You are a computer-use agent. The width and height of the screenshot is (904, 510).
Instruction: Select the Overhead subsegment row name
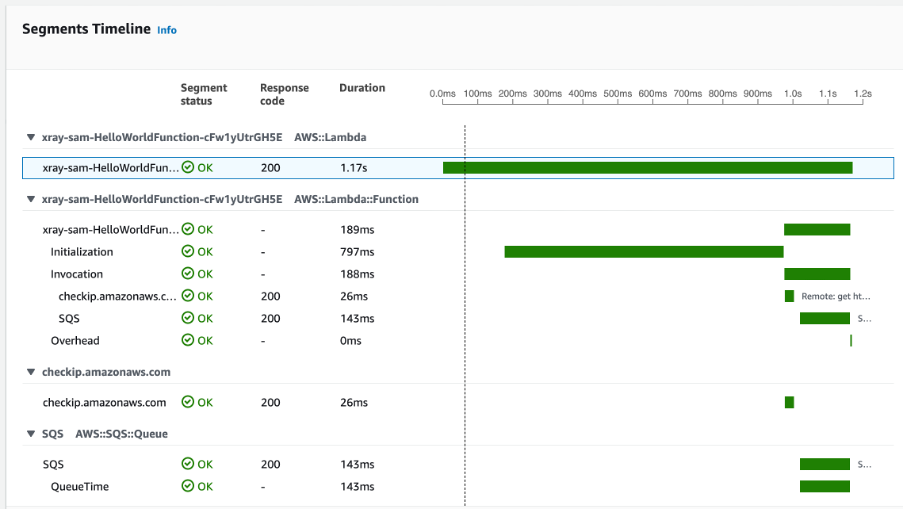point(75,341)
